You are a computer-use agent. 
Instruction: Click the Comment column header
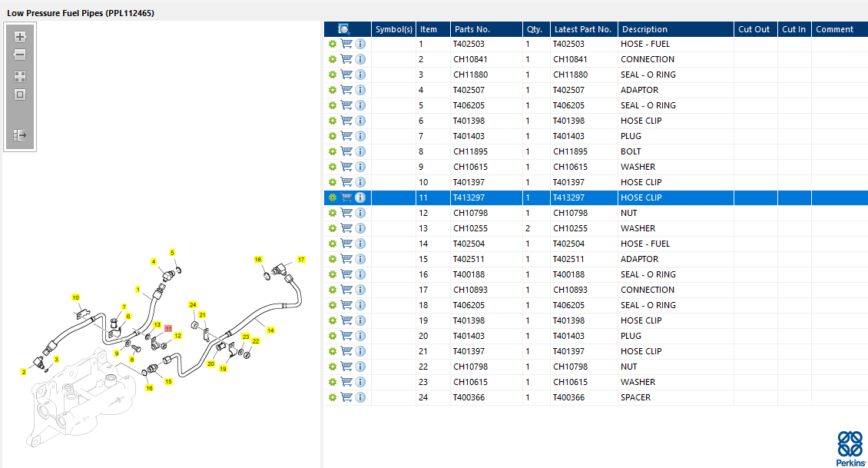coord(840,29)
